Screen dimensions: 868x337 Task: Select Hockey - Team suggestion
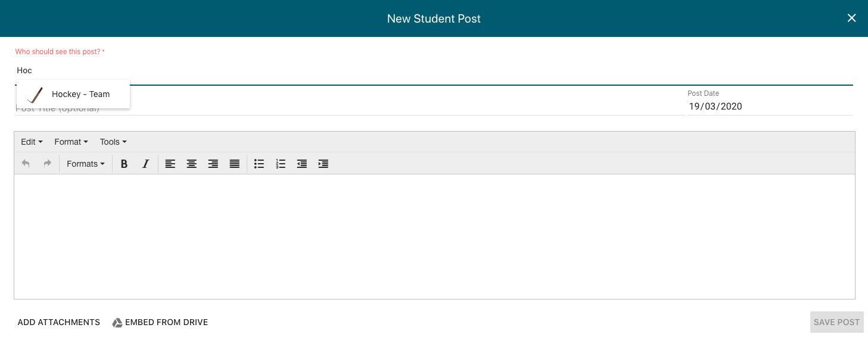80,94
